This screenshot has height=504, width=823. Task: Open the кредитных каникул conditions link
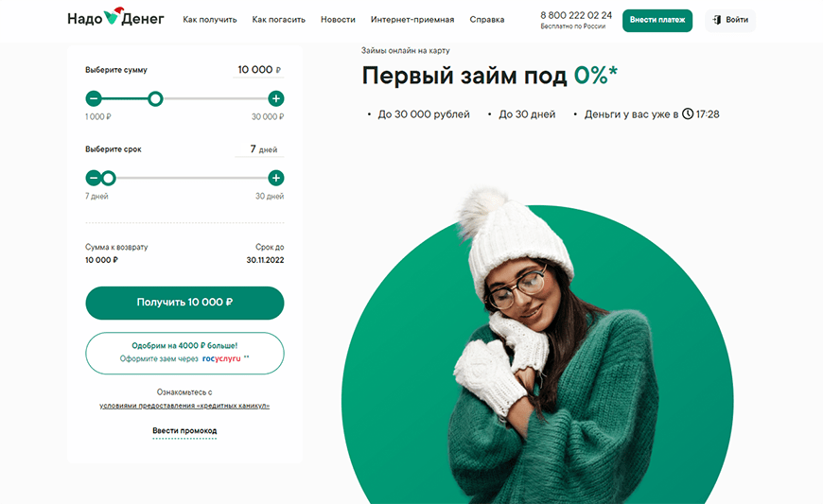pos(184,406)
